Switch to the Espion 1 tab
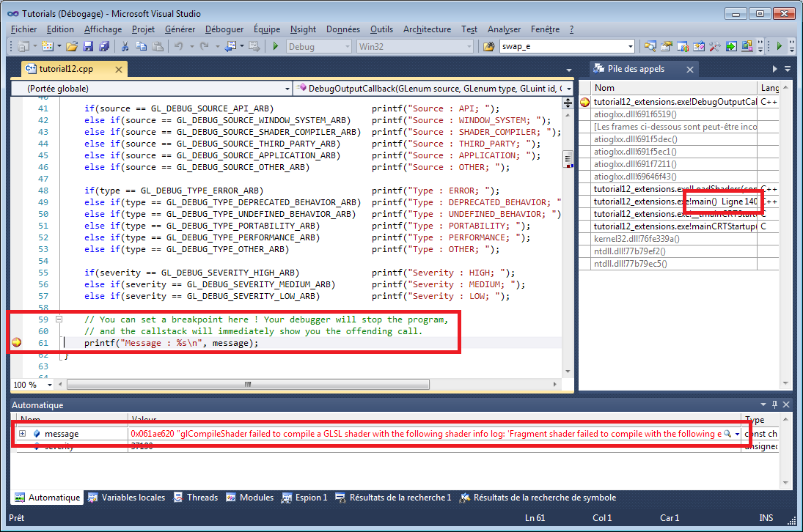This screenshot has height=532, width=803. click(x=304, y=498)
